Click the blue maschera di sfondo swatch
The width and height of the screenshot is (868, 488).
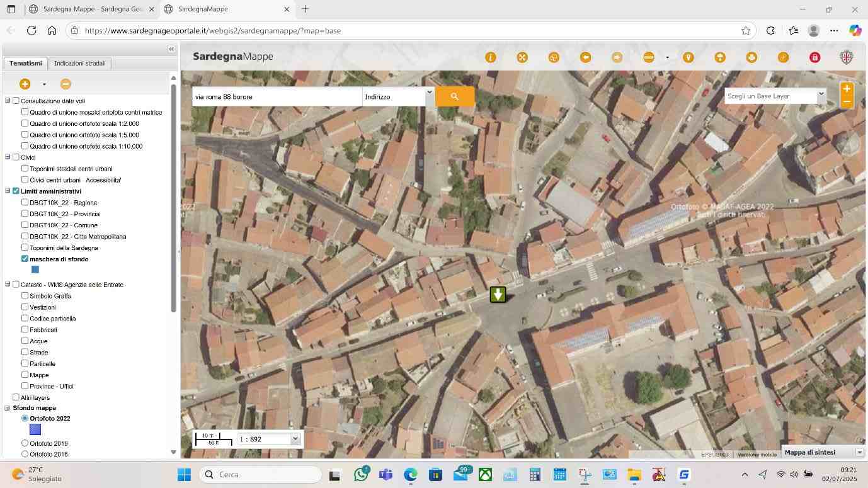pyautogui.click(x=35, y=270)
